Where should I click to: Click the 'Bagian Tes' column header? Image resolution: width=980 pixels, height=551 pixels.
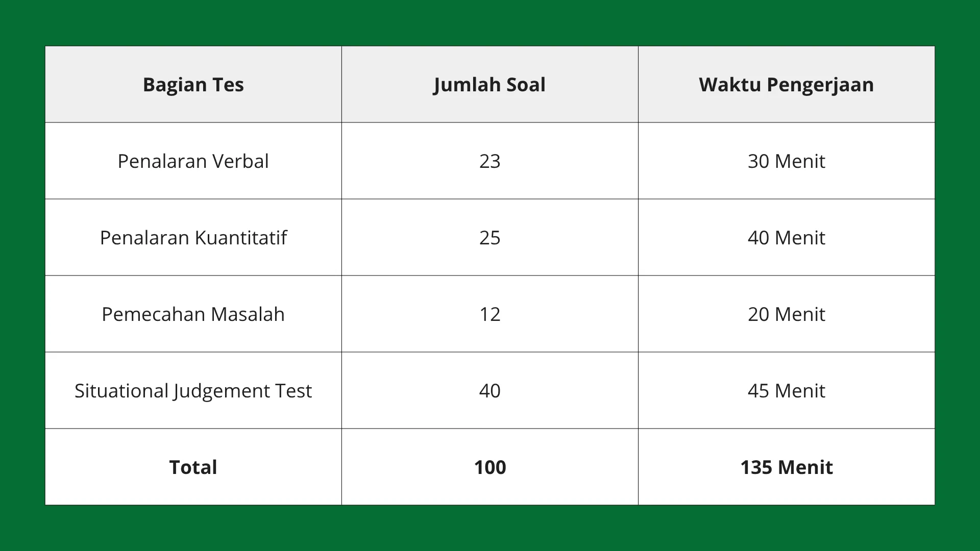pyautogui.click(x=193, y=85)
